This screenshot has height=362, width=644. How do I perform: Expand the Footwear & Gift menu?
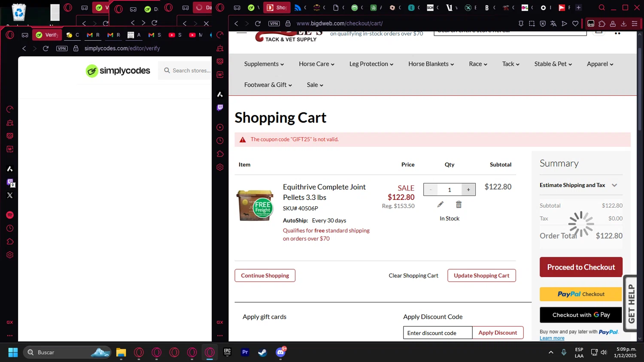click(268, 85)
